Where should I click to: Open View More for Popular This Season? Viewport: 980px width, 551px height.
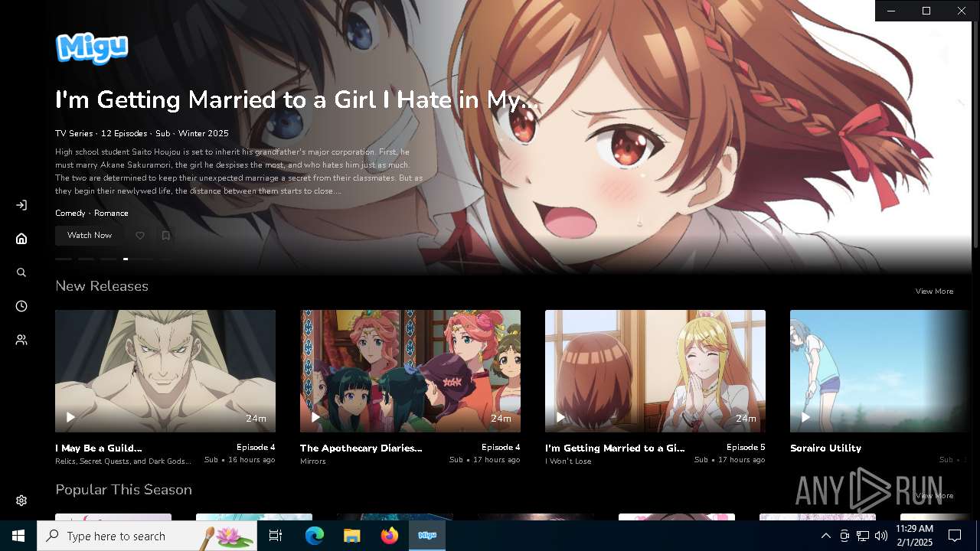934,496
